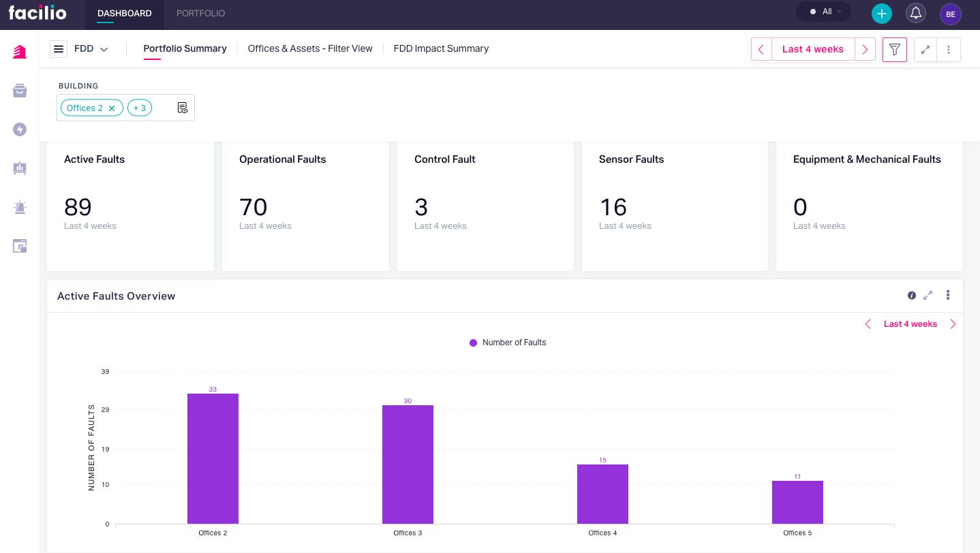Click the Last 4 weeks date button

[x=812, y=49]
